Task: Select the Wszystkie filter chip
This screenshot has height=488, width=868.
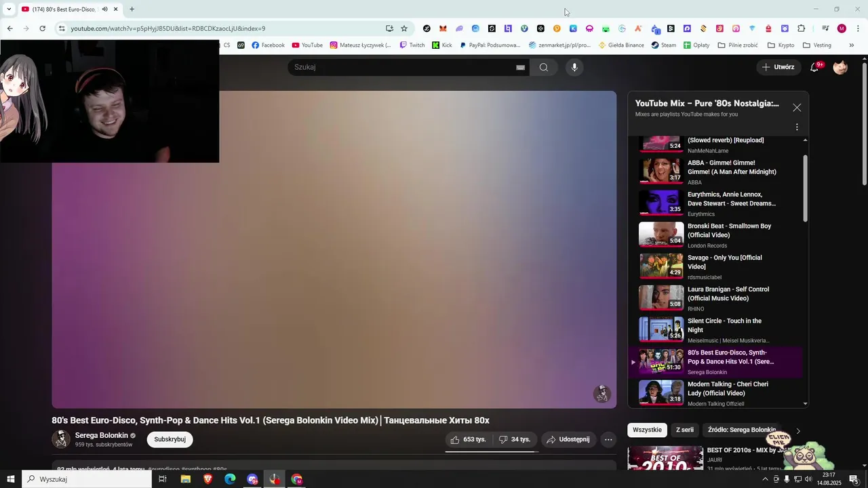Action: [647, 430]
